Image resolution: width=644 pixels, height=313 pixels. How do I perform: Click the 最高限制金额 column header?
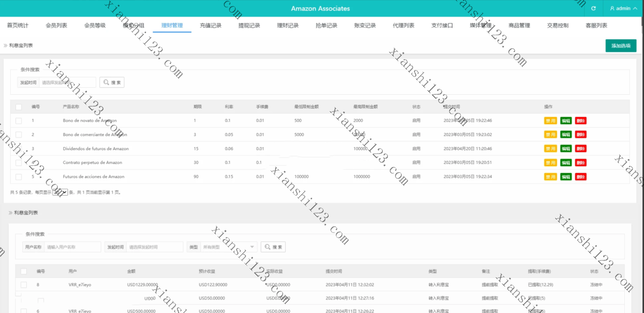pyautogui.click(x=366, y=107)
